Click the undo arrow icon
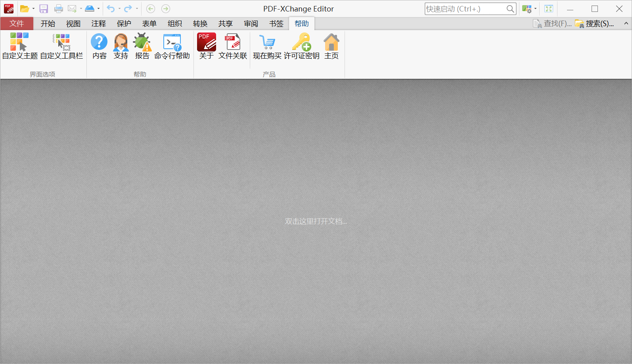Image resolution: width=632 pixels, height=364 pixels. [111, 9]
